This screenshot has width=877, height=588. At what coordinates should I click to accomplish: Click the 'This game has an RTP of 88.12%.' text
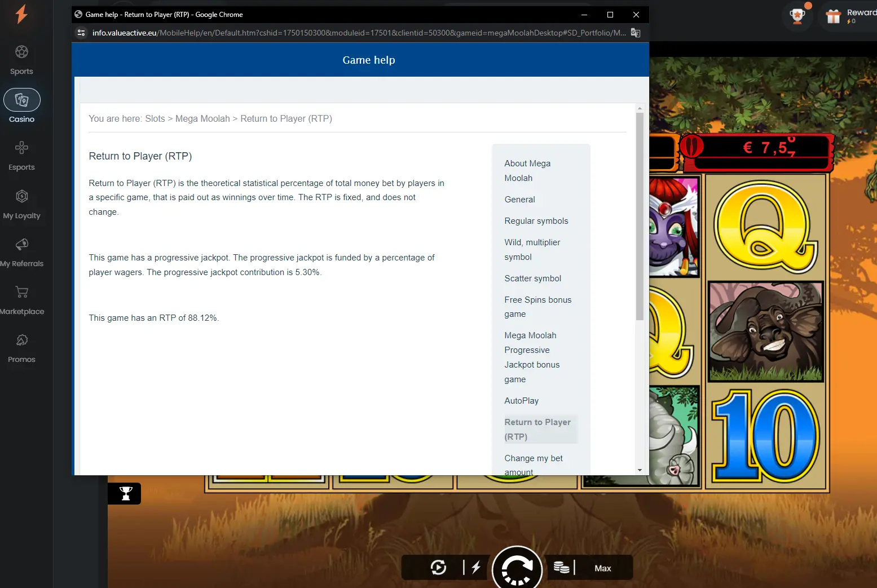153,318
